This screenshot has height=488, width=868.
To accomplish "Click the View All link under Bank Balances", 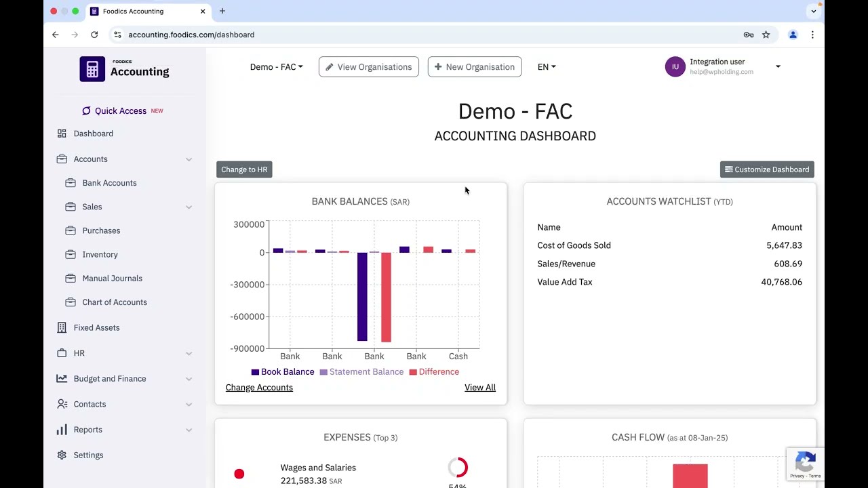I will pos(480,388).
